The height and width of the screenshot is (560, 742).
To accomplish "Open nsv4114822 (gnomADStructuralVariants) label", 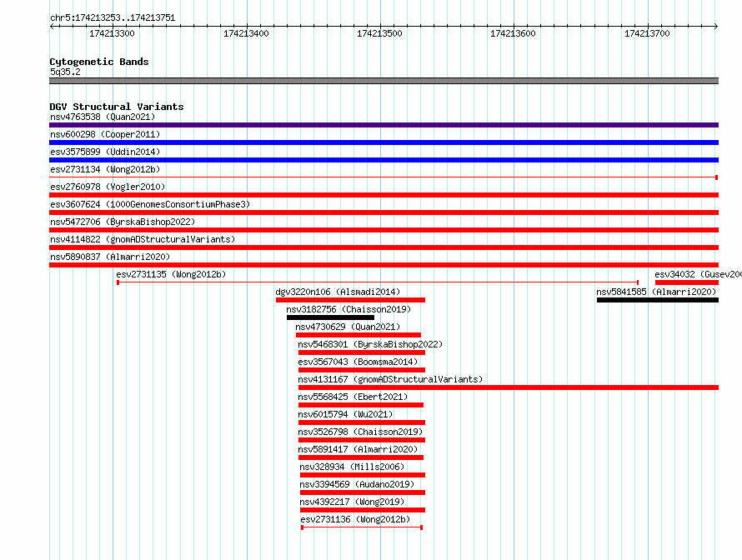I will (x=143, y=239).
